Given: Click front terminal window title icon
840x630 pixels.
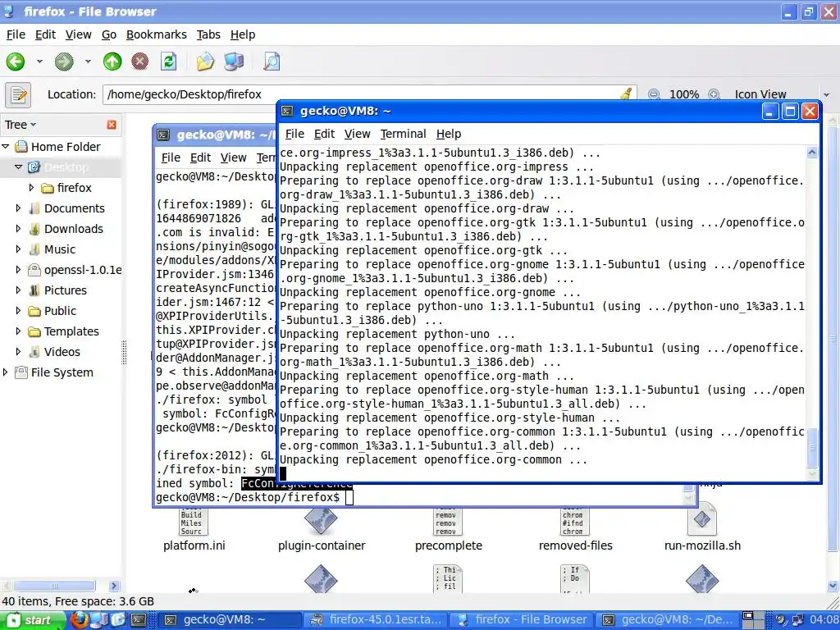Looking at the screenshot, I should (x=288, y=111).
